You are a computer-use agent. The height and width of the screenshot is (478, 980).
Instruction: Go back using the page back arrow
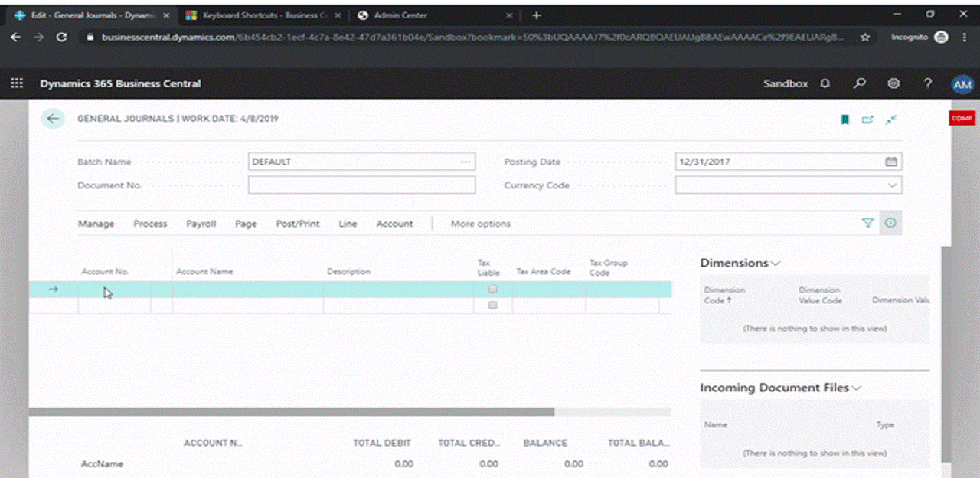53,119
